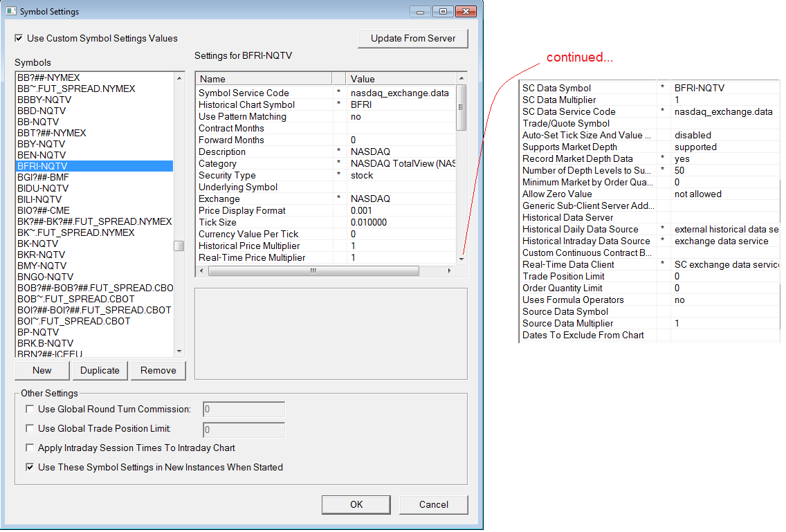The width and height of the screenshot is (786, 532).
Task: Uncheck Use These Symbol Settings in New Instances
Action: click(30, 468)
